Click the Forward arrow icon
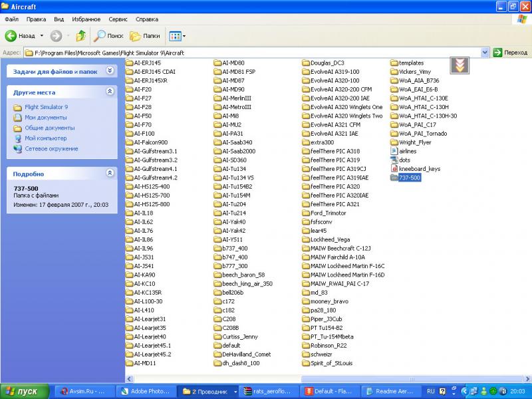This screenshot has width=532, height=399. (56, 36)
